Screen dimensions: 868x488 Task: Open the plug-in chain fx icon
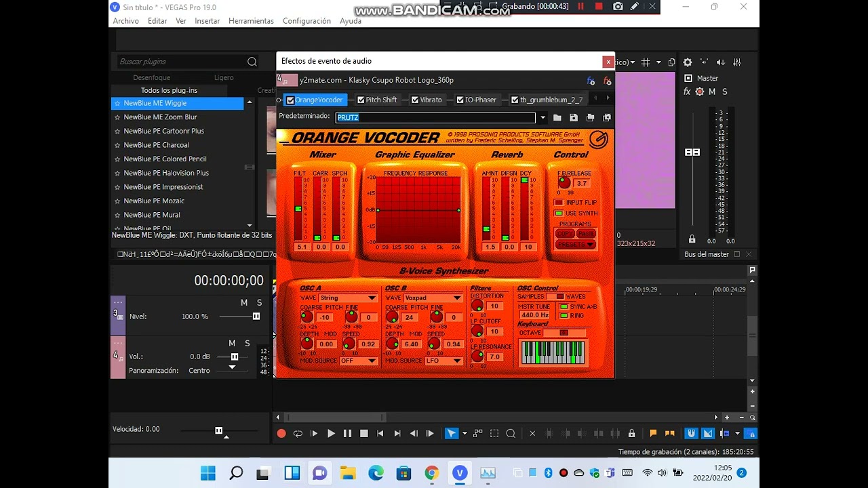pyautogui.click(x=591, y=81)
